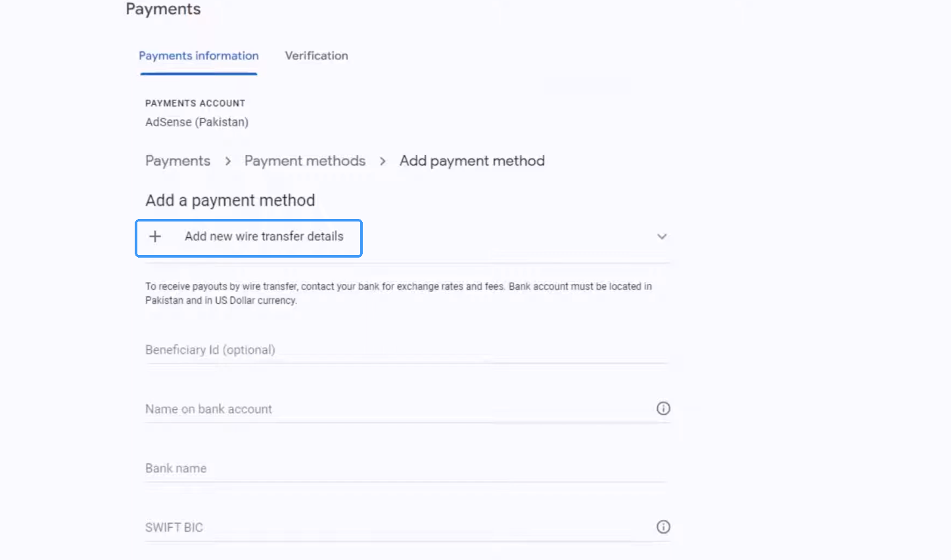This screenshot has height=560, width=951.
Task: Select Add payment method breadcrumb
Action: click(472, 161)
